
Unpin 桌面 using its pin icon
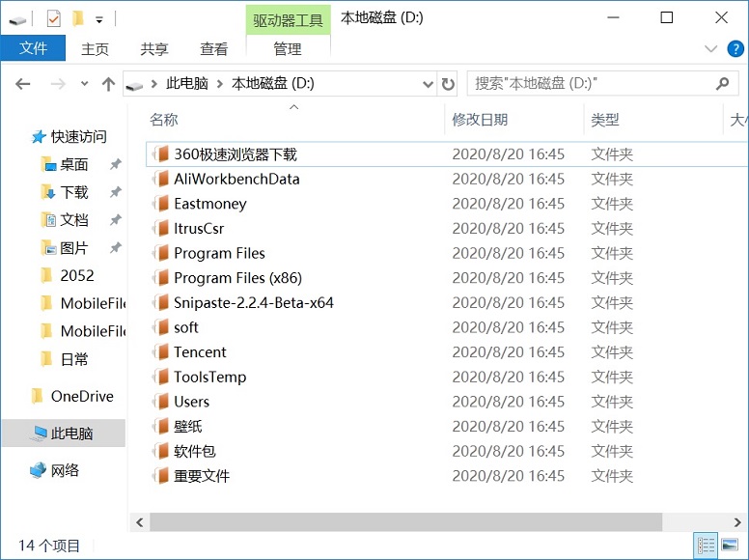pyautogui.click(x=115, y=164)
